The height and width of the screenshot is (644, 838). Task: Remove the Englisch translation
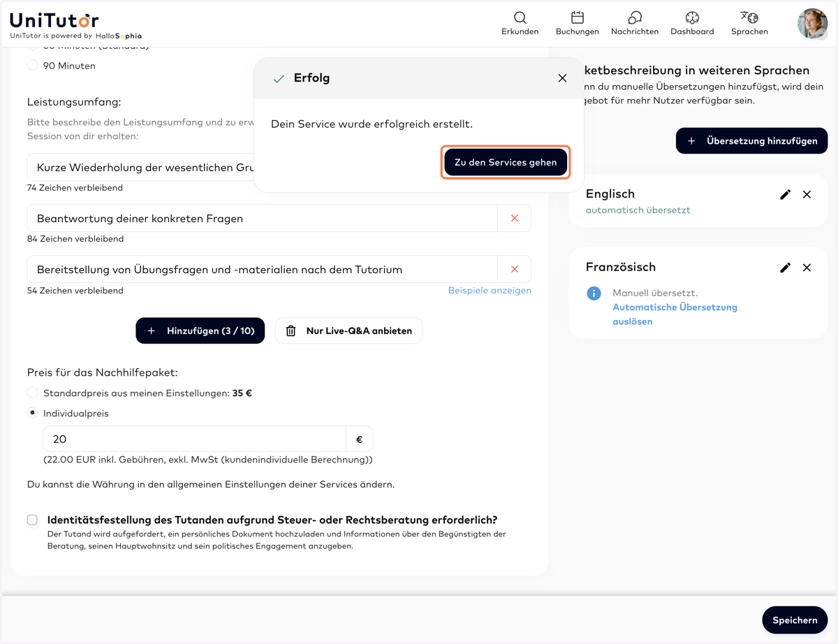click(x=807, y=194)
